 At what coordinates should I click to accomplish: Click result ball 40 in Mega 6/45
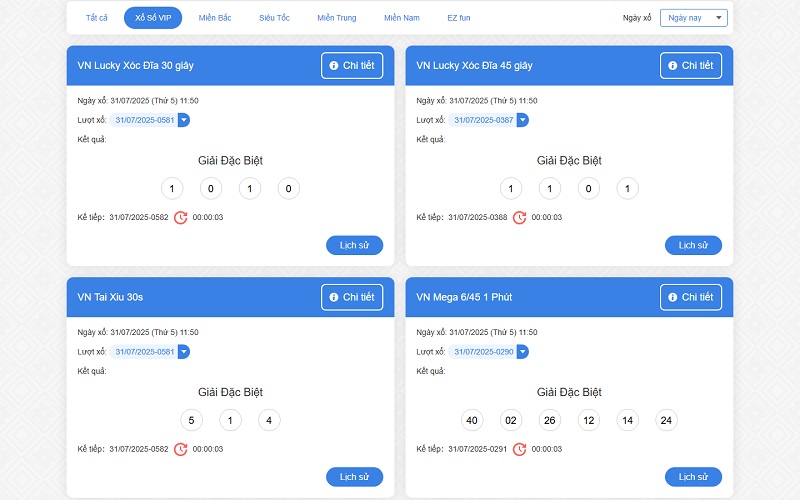pos(472,420)
